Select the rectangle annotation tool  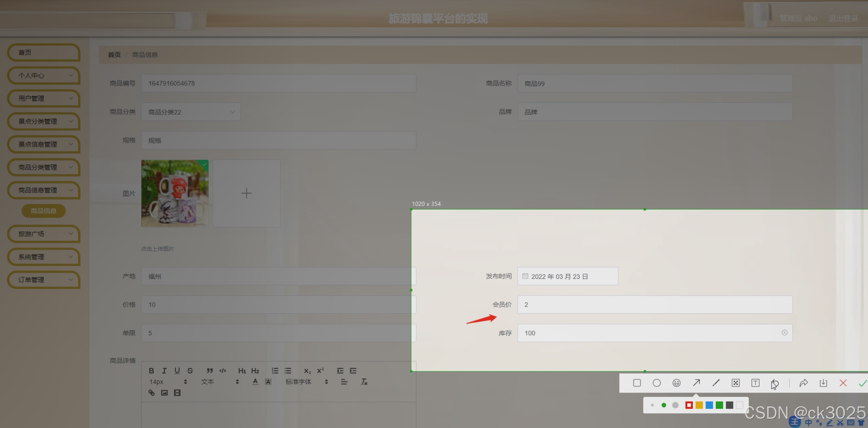[637, 383]
